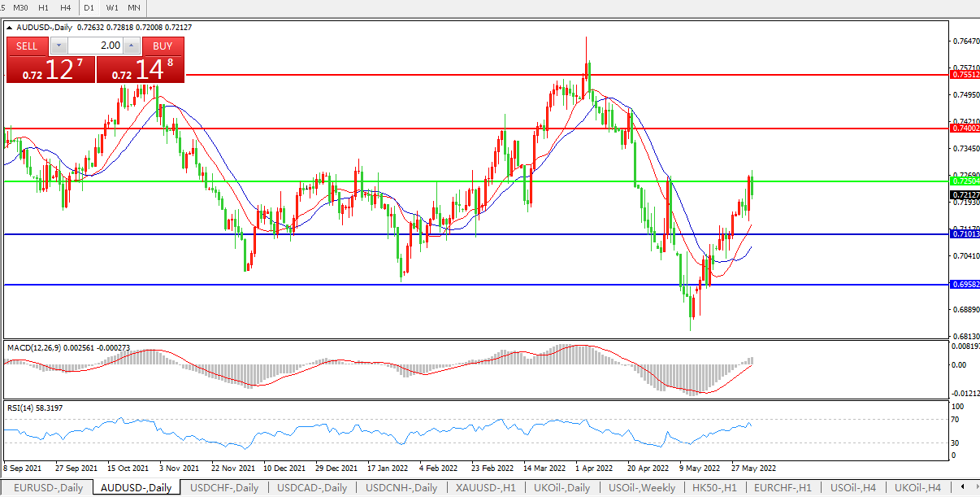Decrease lot volume with down arrow
The width and height of the screenshot is (980, 497).
(57, 46)
